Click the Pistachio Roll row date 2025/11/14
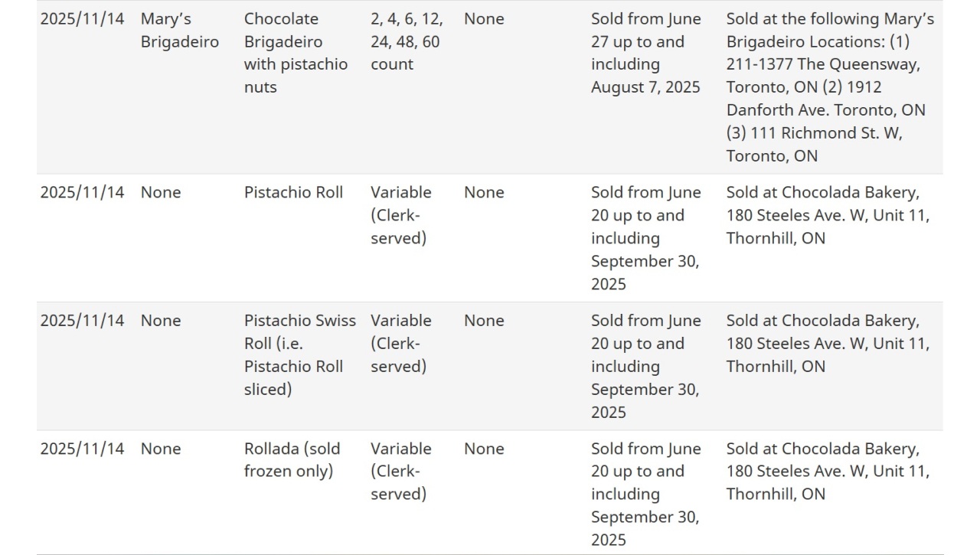The width and height of the screenshot is (980, 555). [82, 192]
